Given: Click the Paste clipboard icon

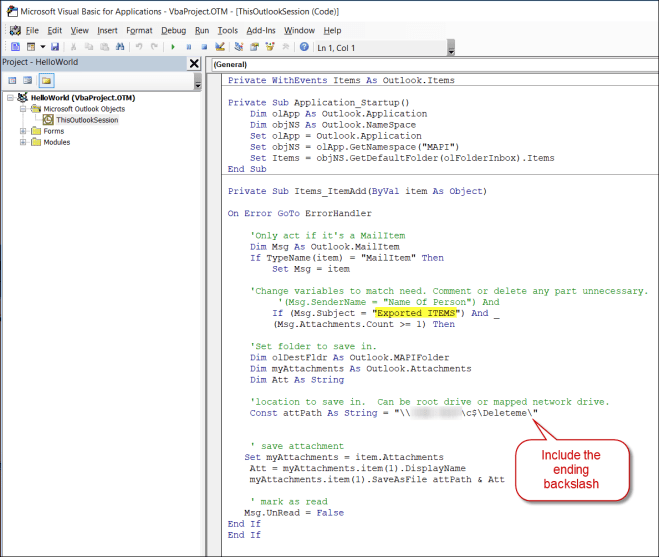Looking at the screenshot, I should [x=104, y=47].
